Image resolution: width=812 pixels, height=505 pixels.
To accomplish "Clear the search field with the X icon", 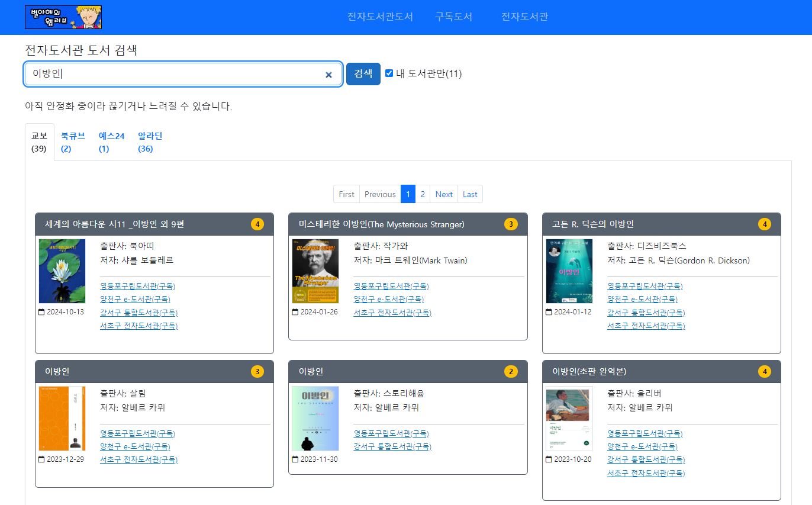I will coord(328,75).
